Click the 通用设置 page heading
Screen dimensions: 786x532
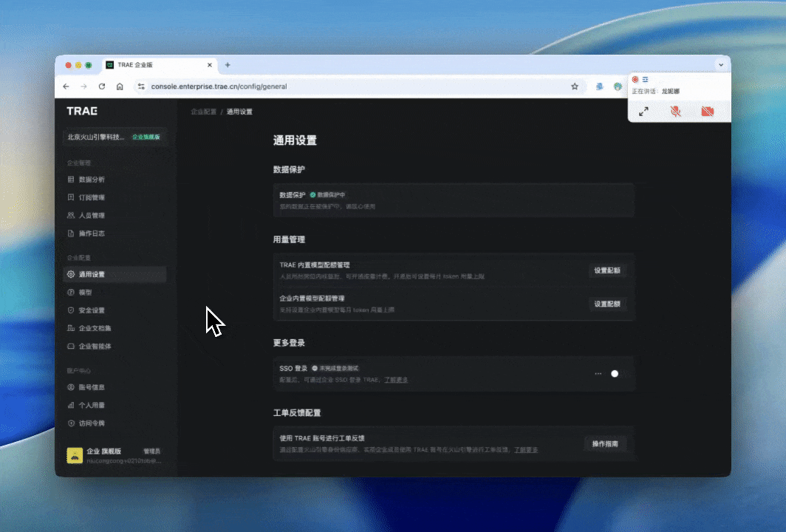(295, 140)
